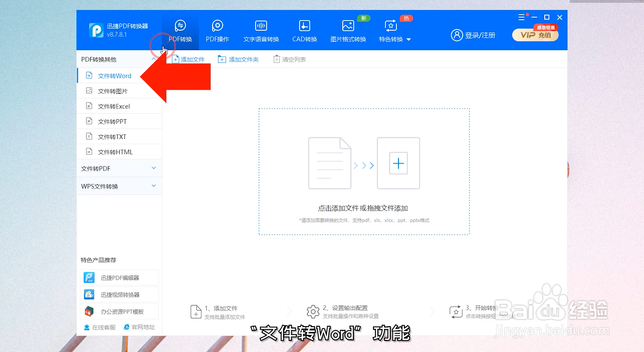The height and width of the screenshot is (352, 644).
Task: Select 文件转Word in sidebar
Action: pyautogui.click(x=119, y=76)
